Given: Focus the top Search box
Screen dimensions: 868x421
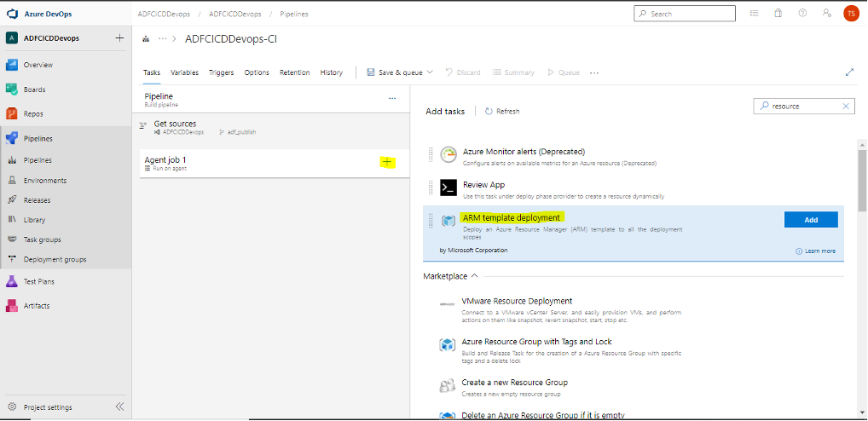Looking at the screenshot, I should [x=684, y=14].
